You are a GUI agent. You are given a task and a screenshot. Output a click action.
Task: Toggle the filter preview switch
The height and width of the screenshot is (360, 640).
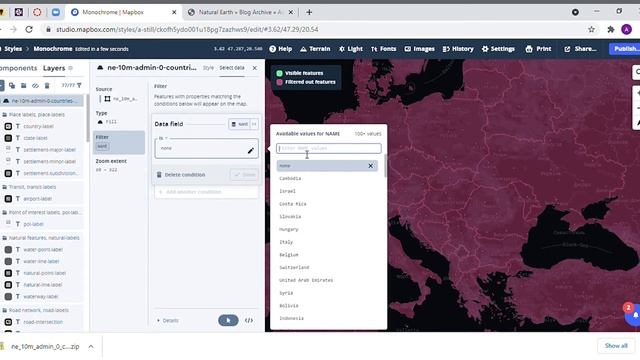(228, 320)
